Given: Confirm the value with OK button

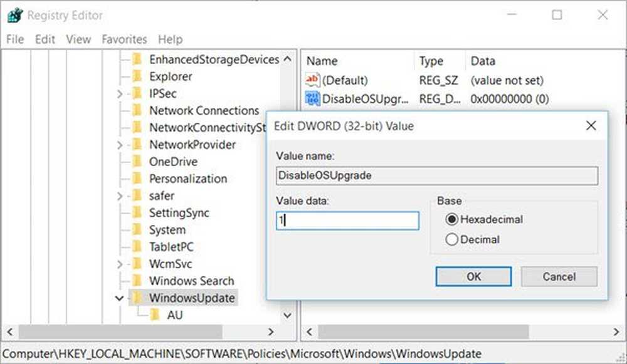Looking at the screenshot, I should click(x=473, y=276).
